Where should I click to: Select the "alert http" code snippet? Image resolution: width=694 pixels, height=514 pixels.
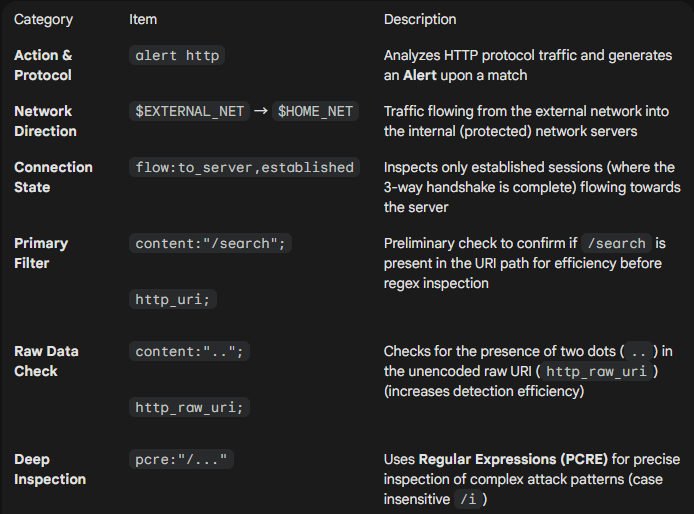click(x=178, y=56)
